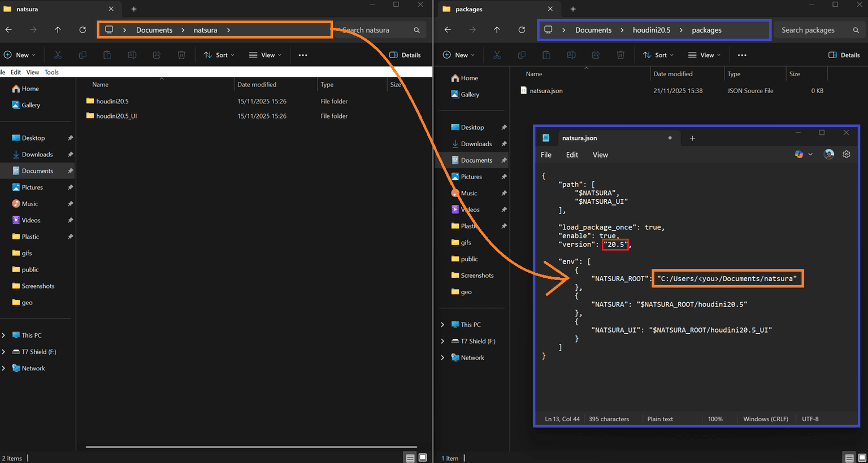Click the Back arrow in natsura window
868x463 pixels.
(x=8, y=30)
